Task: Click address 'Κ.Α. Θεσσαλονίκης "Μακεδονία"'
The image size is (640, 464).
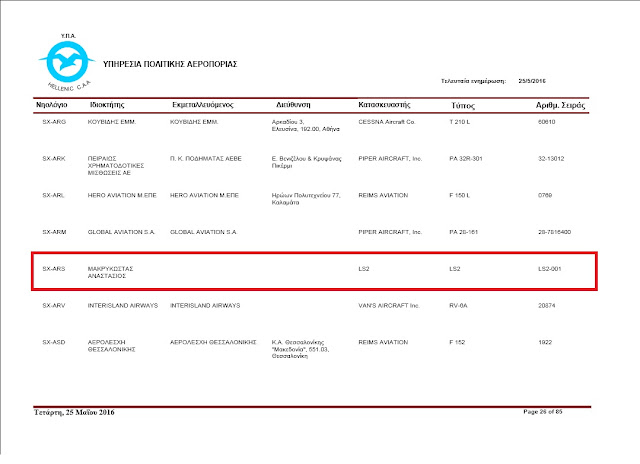Action: tap(300, 349)
